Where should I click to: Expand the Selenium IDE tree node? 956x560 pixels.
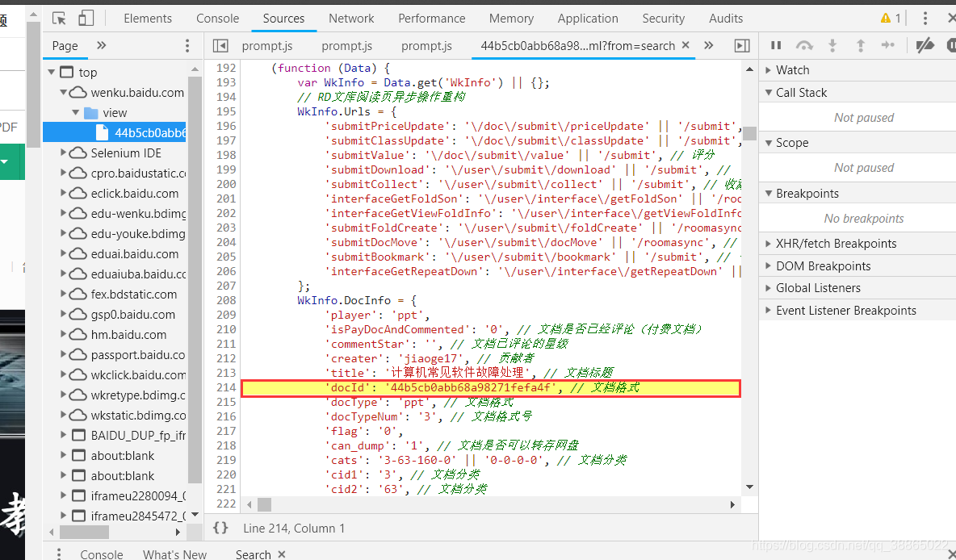(64, 153)
